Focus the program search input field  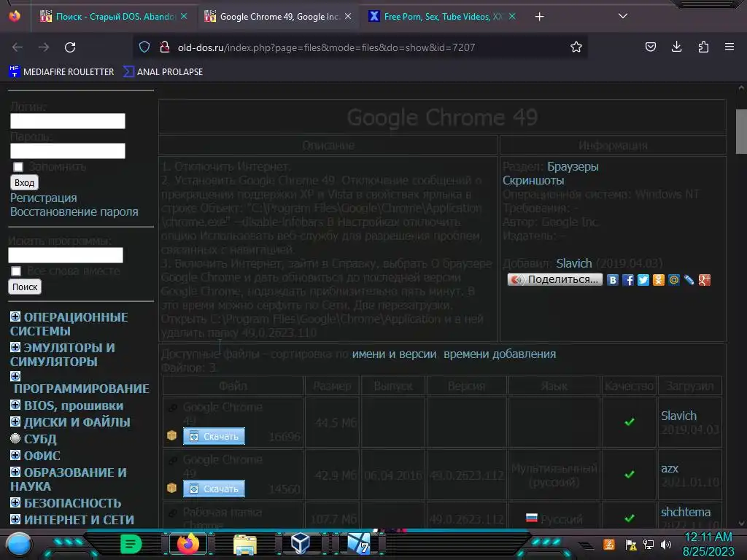[x=66, y=255]
